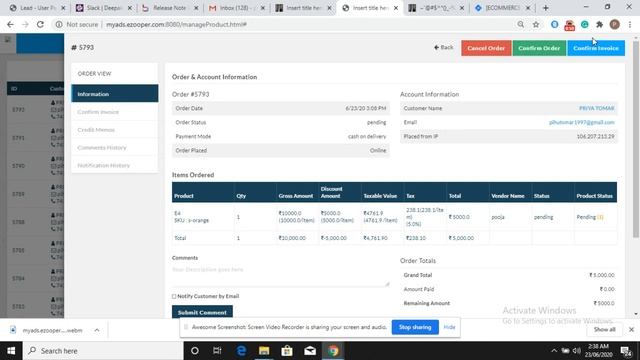The image size is (640, 360).
Task: Open Notification History section
Action: (x=115, y=165)
